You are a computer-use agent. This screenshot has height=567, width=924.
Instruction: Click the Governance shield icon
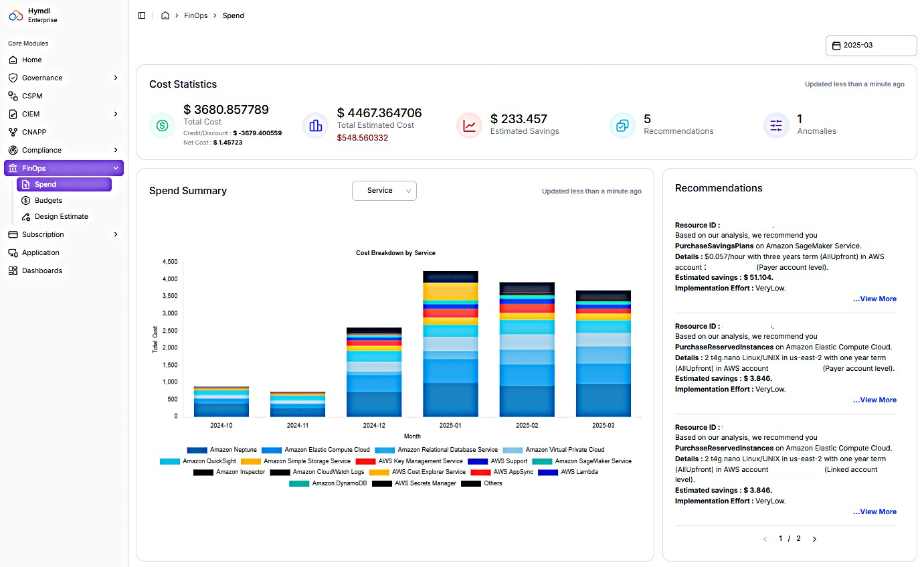tap(13, 78)
